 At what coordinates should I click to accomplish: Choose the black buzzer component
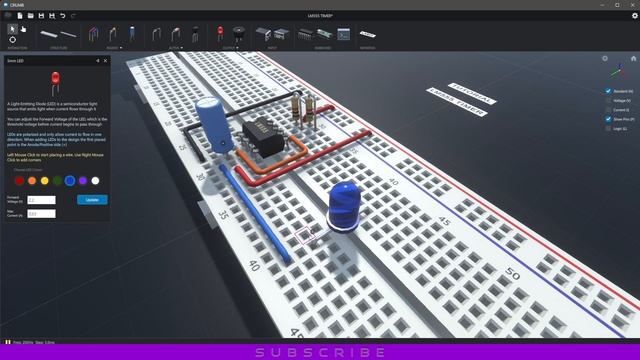239,34
